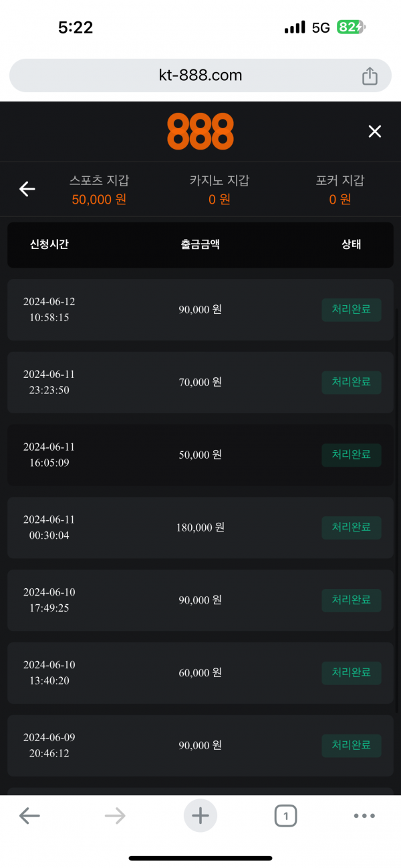Close the panel with X icon
This screenshot has width=401, height=868.
pyautogui.click(x=375, y=132)
